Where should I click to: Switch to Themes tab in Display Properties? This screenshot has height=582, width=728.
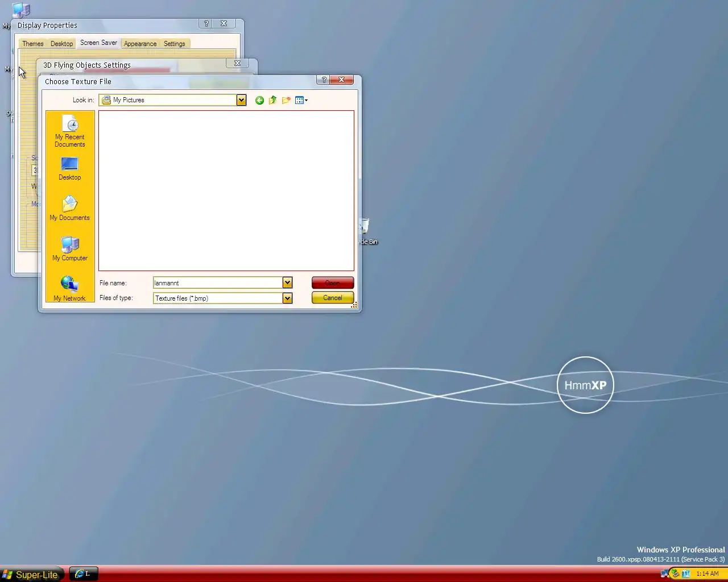click(33, 44)
